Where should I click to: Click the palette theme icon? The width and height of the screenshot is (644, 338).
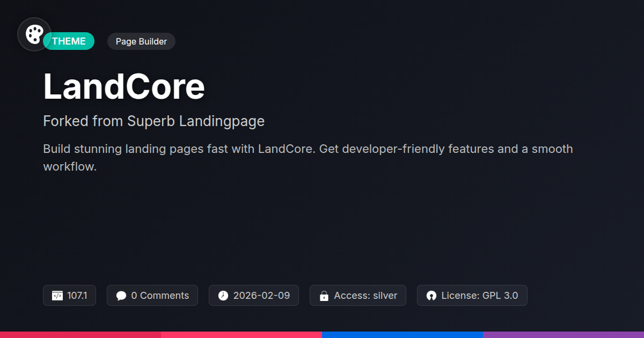34,34
